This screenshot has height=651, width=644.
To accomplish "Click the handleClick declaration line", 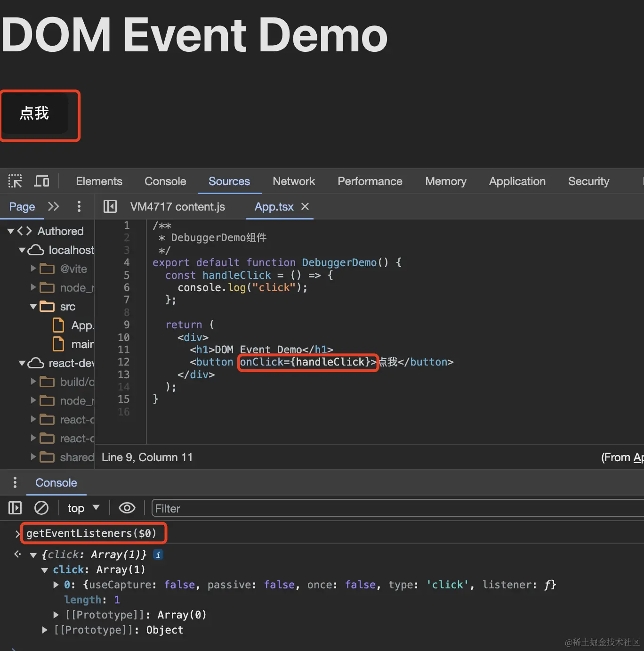I will [249, 275].
